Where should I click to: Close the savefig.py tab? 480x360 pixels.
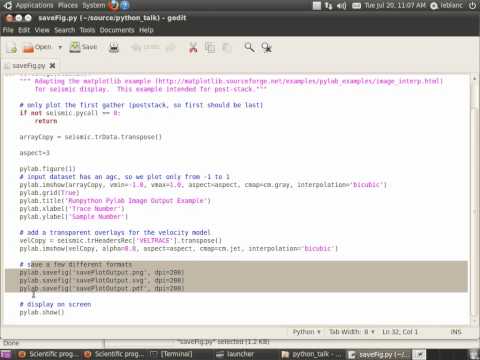pos(52,65)
